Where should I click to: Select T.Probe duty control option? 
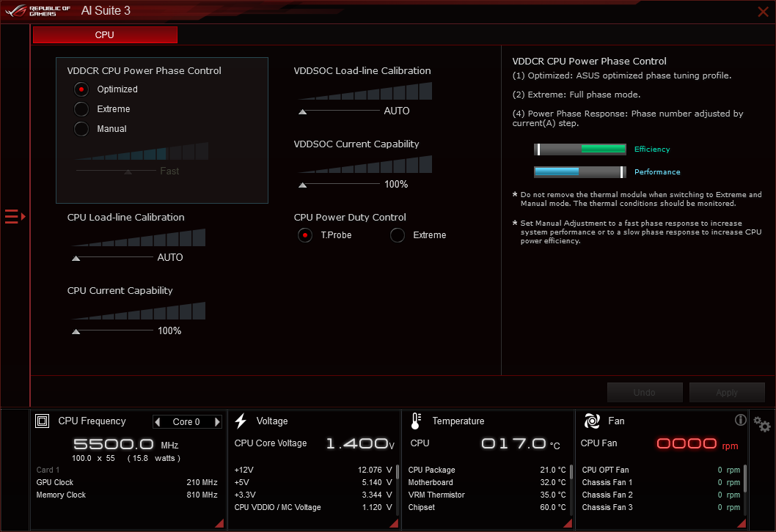point(304,235)
